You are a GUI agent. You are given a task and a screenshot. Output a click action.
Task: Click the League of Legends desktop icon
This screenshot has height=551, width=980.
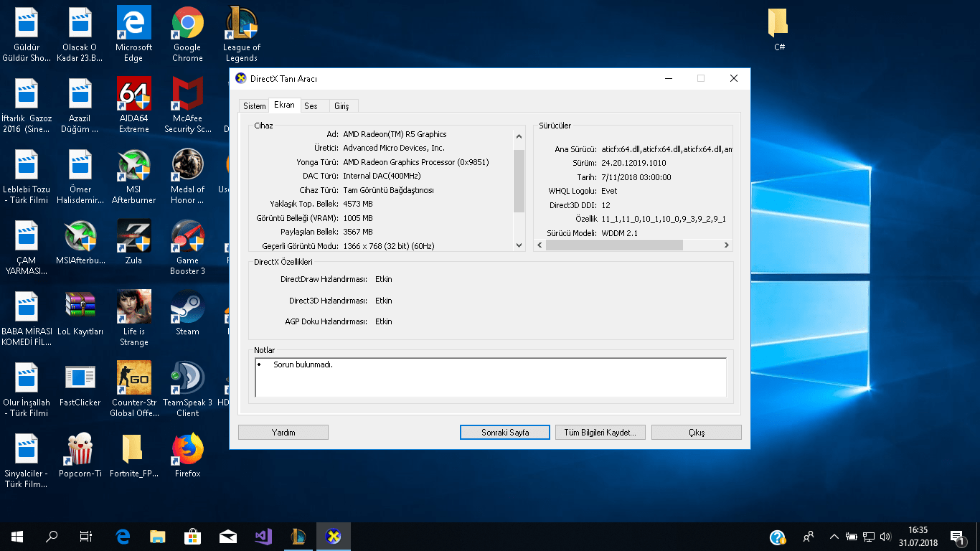tap(241, 24)
